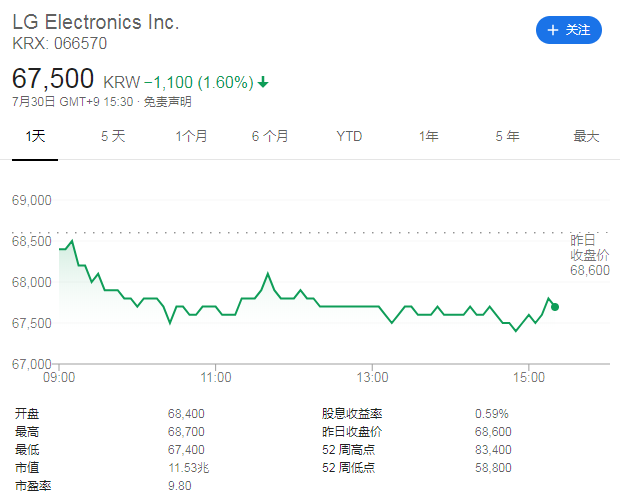Switch to the YTD tab

349,136
